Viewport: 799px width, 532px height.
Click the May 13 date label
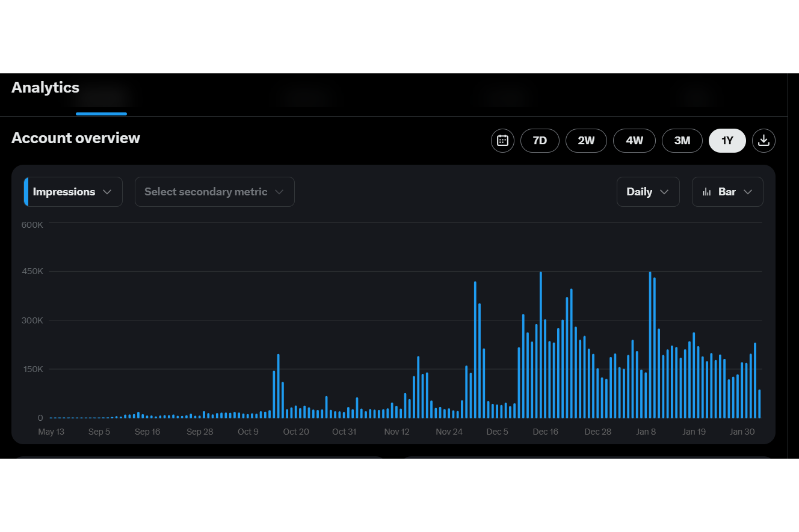51,432
